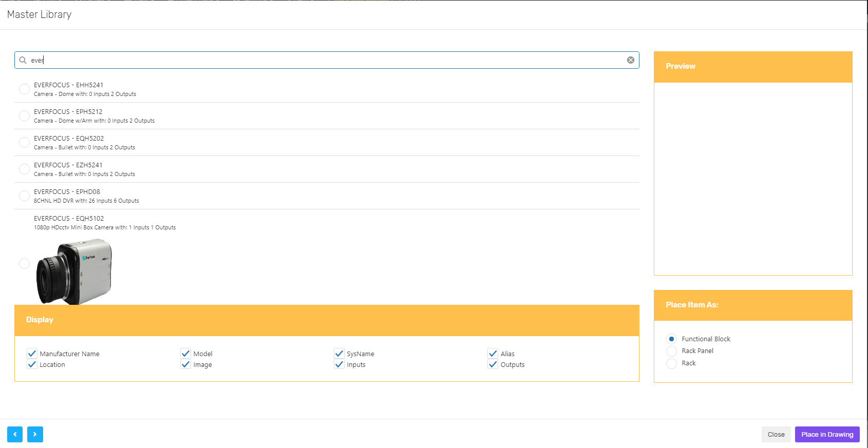The image size is (868, 448).
Task: Choose Rack Panel placement option
Action: 671,351
